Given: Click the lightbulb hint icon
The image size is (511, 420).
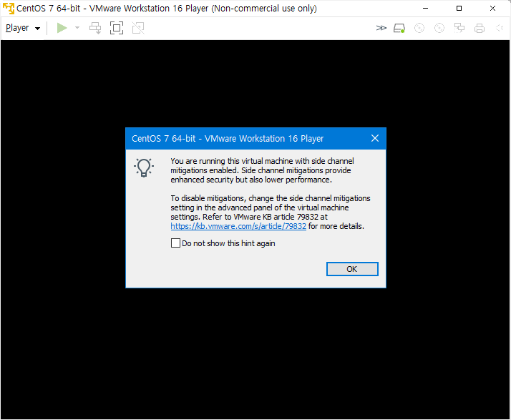Looking at the screenshot, I should pos(144,168).
